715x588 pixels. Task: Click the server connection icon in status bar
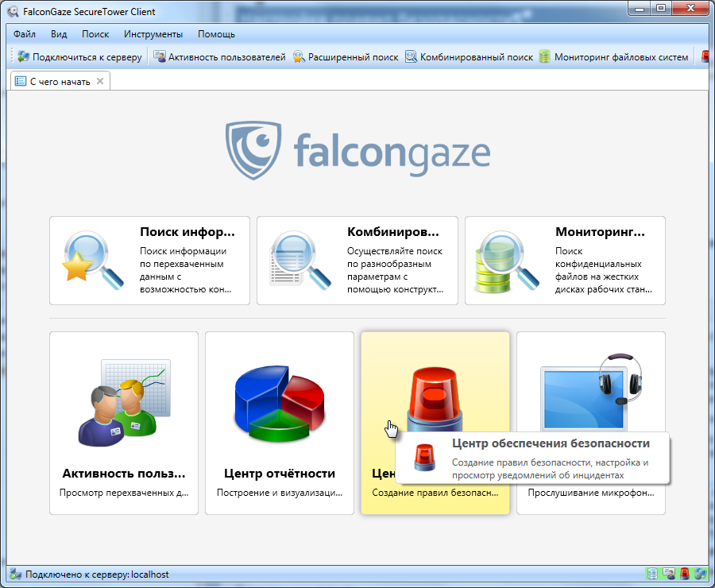pos(16,574)
